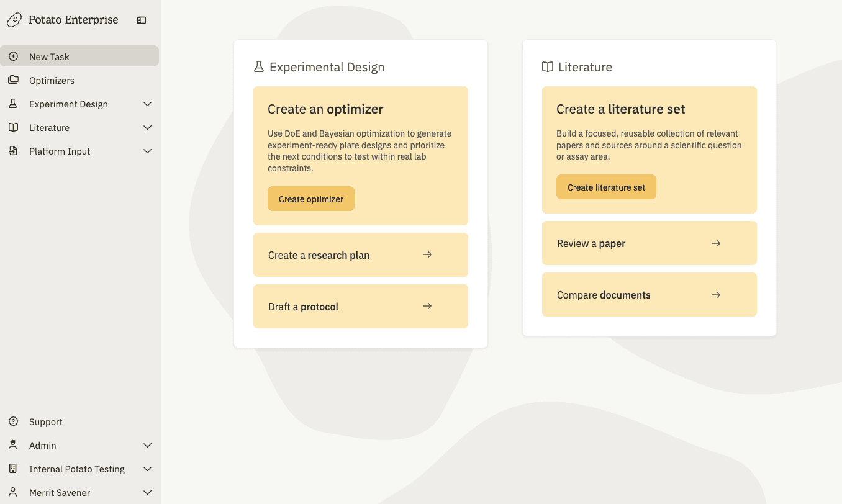Image resolution: width=842 pixels, height=504 pixels.
Task: Open Support in the sidebar
Action: click(x=79, y=421)
